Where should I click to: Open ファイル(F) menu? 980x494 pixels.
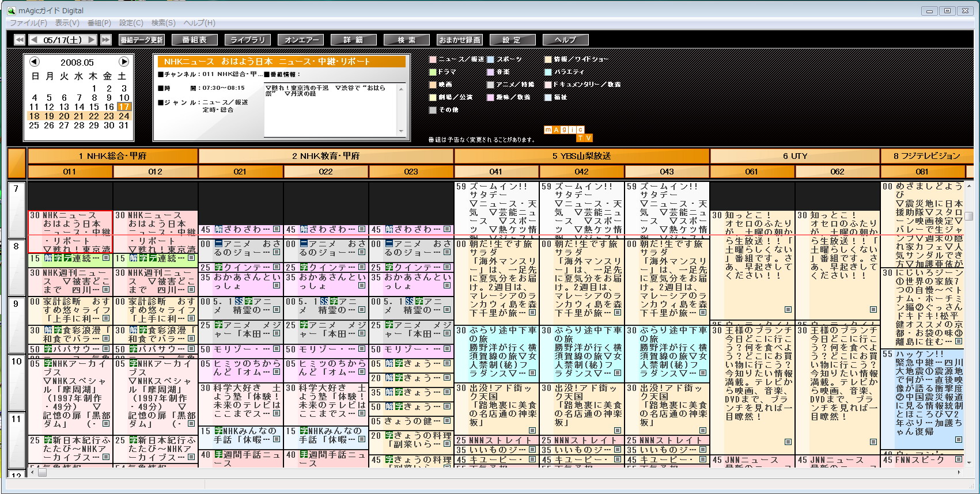click(x=28, y=22)
